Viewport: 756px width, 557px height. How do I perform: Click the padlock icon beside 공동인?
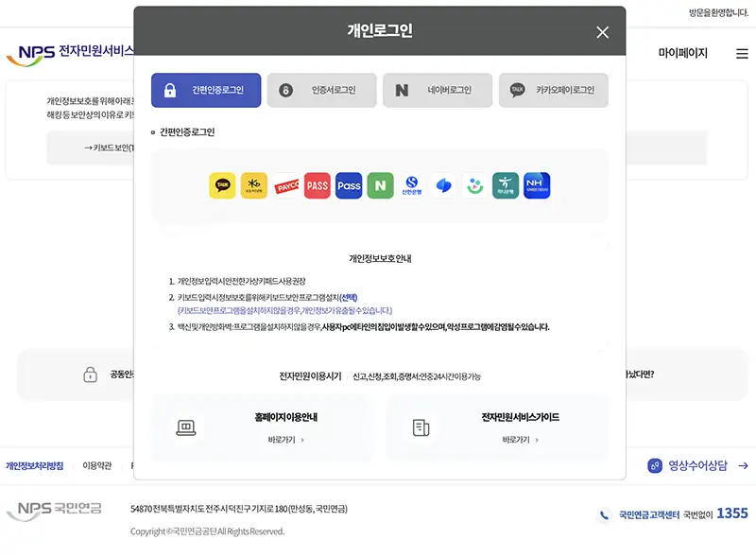[90, 374]
